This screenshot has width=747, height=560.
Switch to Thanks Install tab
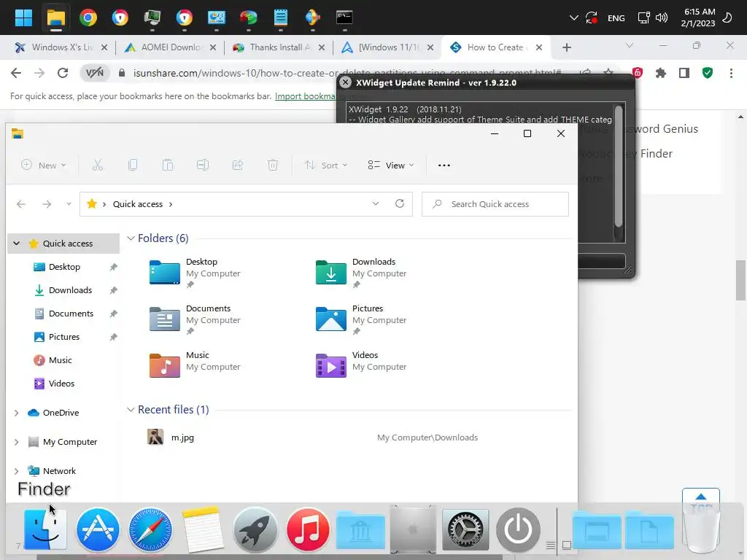coord(279,47)
